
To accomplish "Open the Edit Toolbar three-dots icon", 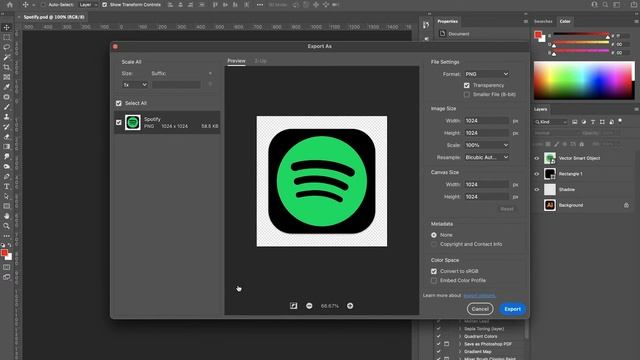I will coord(7,236).
